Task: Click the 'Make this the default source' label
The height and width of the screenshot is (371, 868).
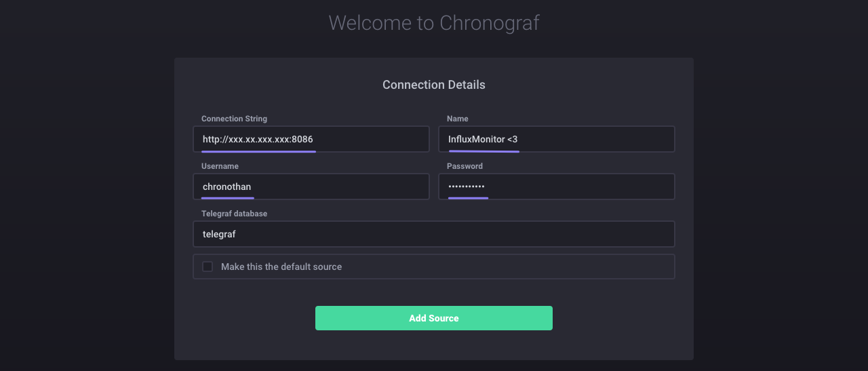Action: click(x=281, y=267)
